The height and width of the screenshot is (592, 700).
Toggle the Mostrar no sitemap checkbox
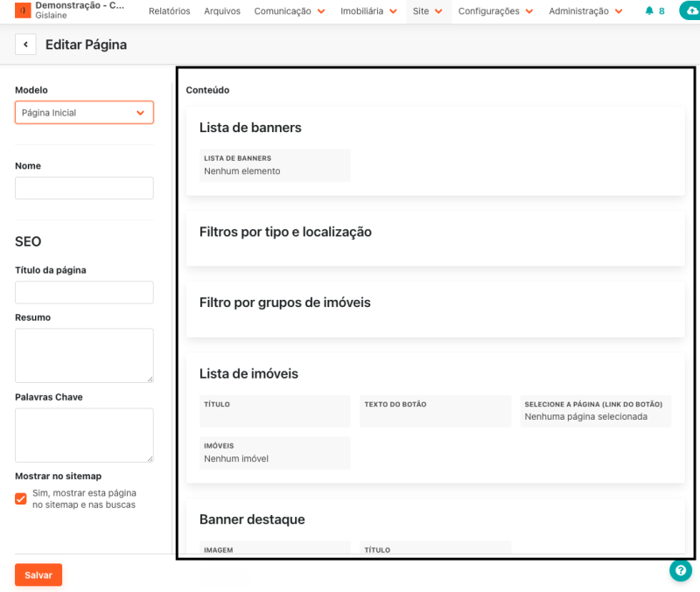pyautogui.click(x=21, y=498)
